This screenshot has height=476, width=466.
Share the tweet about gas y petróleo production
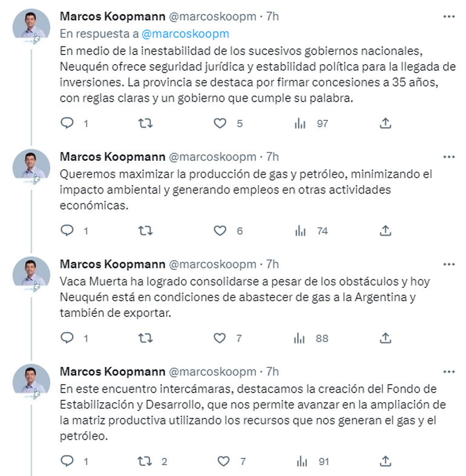tap(386, 230)
